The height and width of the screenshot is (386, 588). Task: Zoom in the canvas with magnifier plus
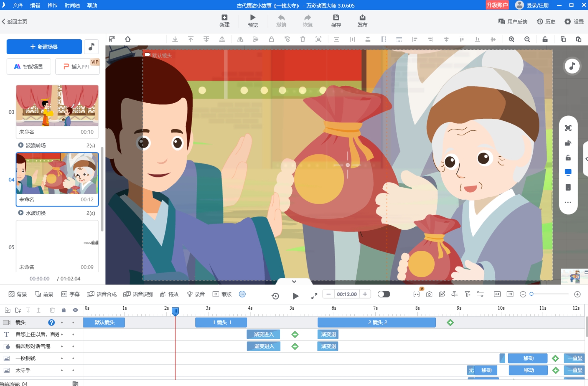tap(511, 39)
